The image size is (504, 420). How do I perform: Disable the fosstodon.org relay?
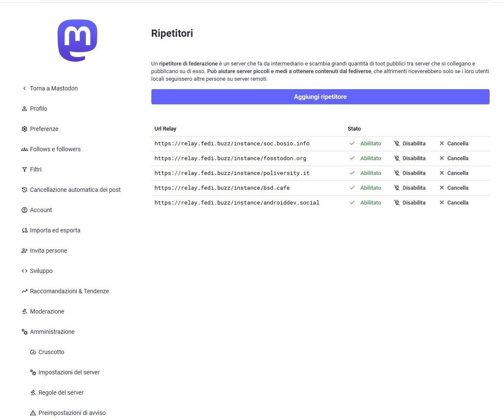click(409, 158)
